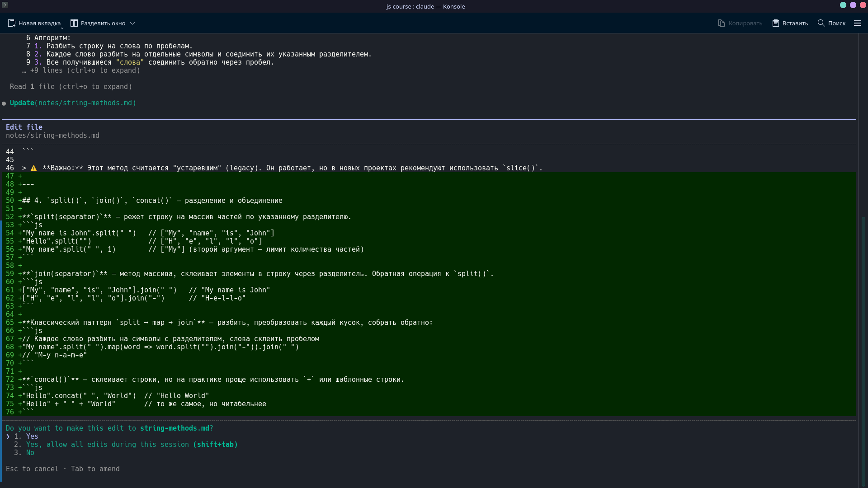The height and width of the screenshot is (488, 868).
Task: Open a new tab with Новая вкладка
Action: coord(34,23)
